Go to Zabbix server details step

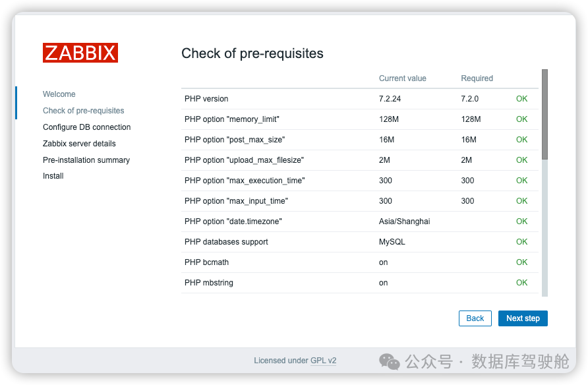(x=79, y=144)
